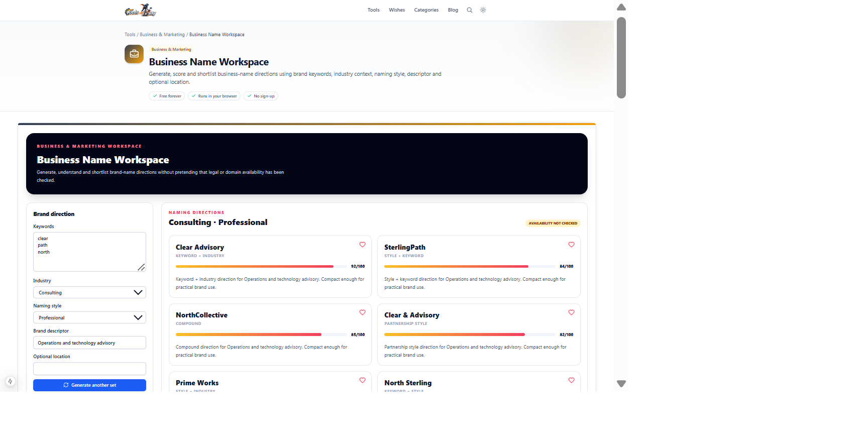Open the Blog menu item
The image size is (868, 442).
pos(453,10)
